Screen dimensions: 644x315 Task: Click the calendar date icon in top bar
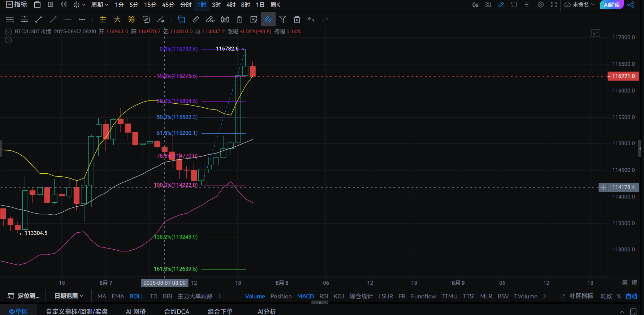click(x=37, y=5)
